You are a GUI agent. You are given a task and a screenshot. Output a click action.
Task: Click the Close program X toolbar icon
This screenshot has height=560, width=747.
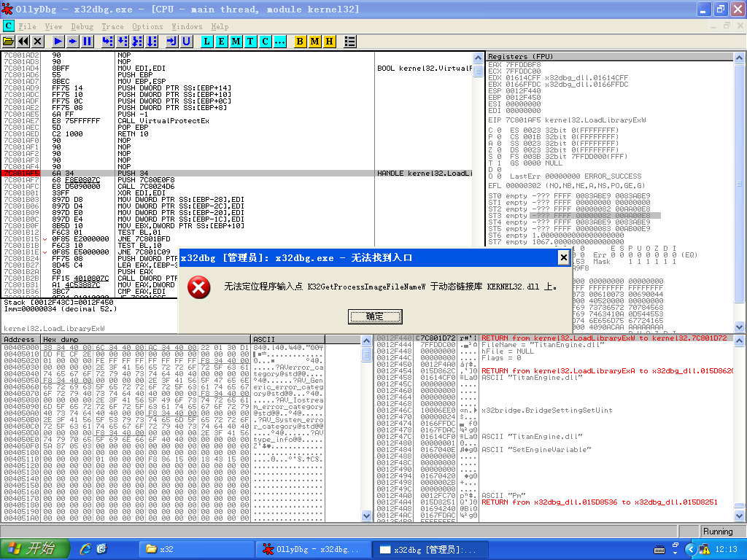pos(38,42)
